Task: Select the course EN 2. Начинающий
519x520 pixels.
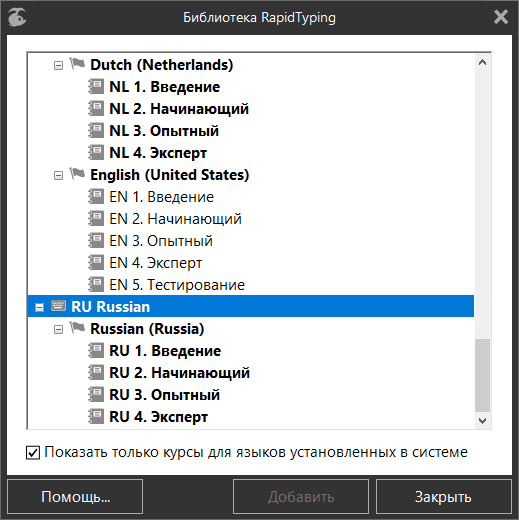Action: (x=175, y=219)
